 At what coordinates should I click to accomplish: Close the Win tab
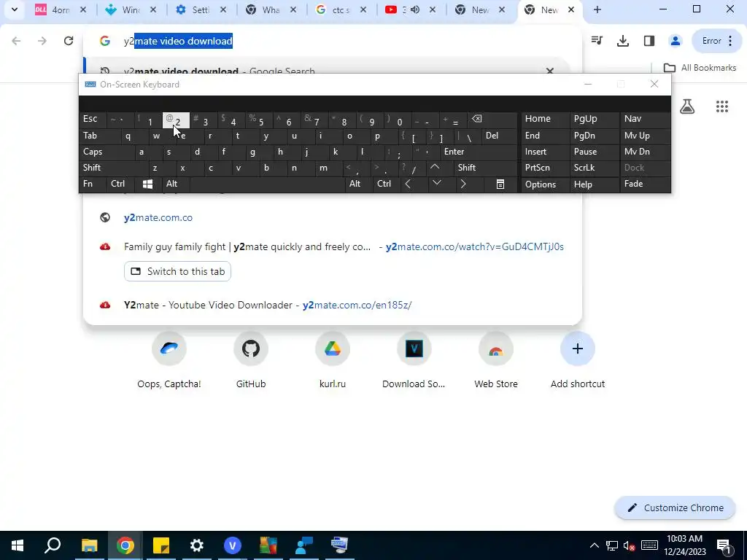click(153, 9)
